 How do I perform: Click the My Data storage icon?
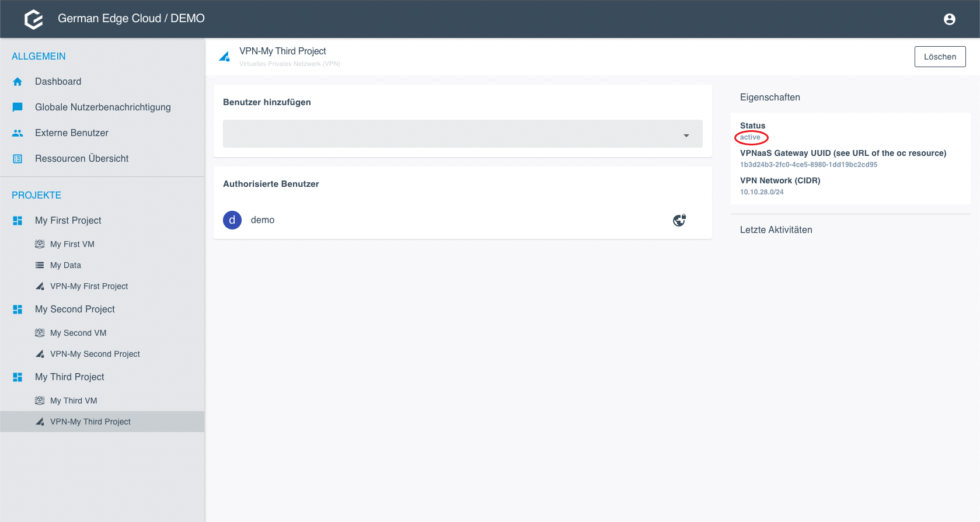pos(40,265)
